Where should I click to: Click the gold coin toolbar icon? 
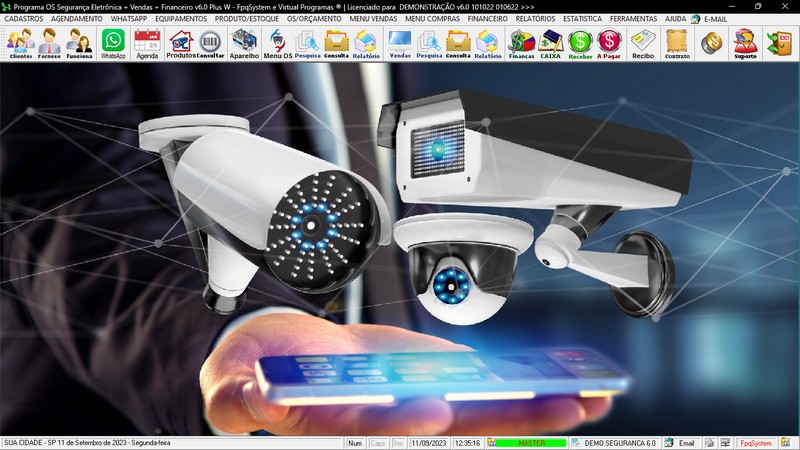tap(711, 43)
